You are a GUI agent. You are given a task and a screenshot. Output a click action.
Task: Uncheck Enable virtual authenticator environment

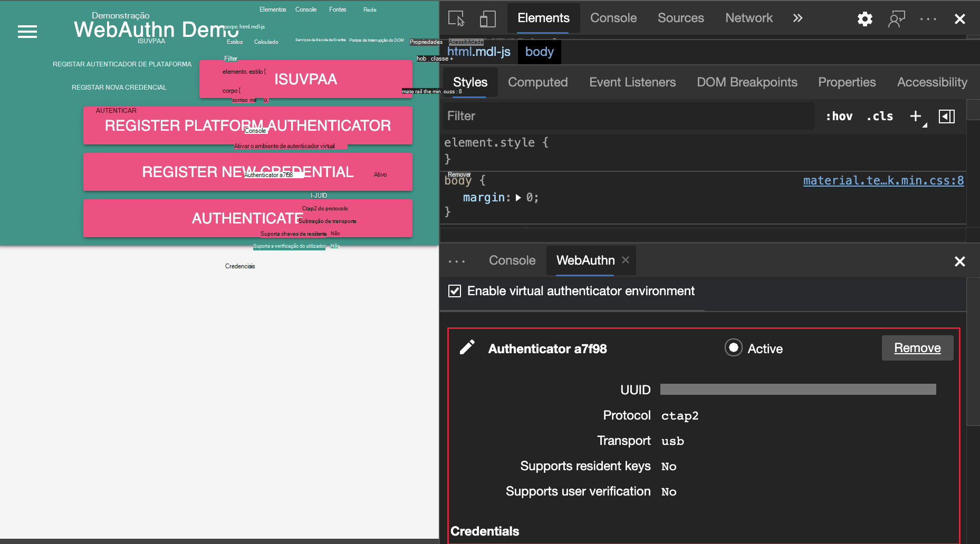pyautogui.click(x=454, y=290)
